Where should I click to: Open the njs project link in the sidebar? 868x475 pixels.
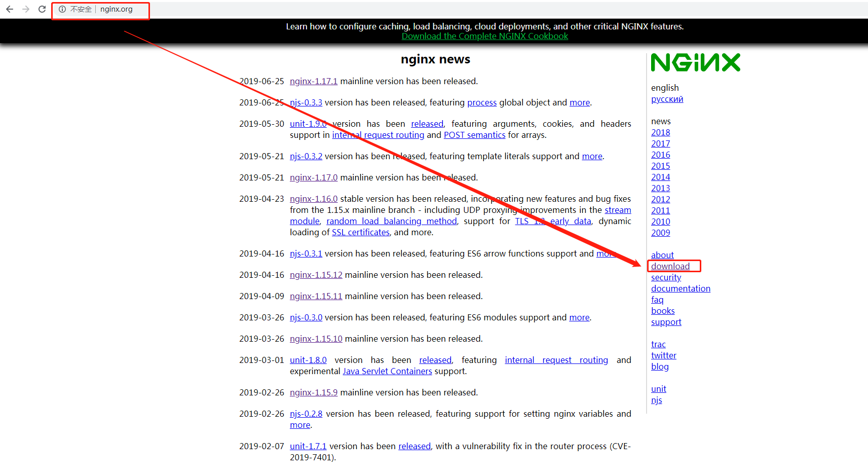[656, 400]
